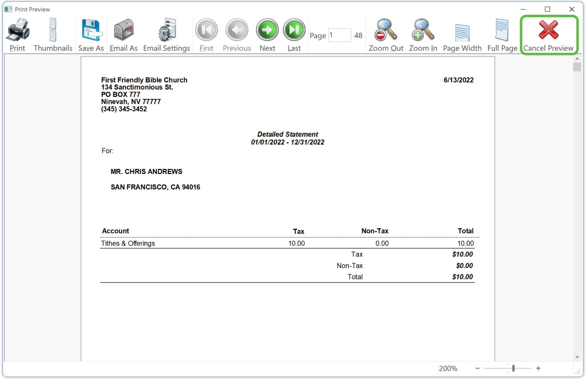This screenshot has width=588, height=380.
Task: Cancel Preview with the red X
Action: coord(548,29)
